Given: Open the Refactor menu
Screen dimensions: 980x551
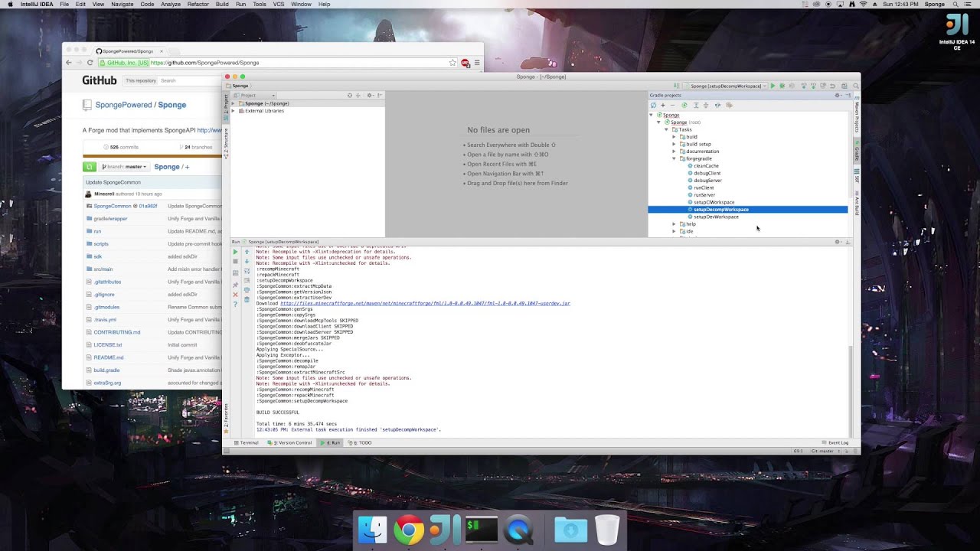Looking at the screenshot, I should (198, 5).
